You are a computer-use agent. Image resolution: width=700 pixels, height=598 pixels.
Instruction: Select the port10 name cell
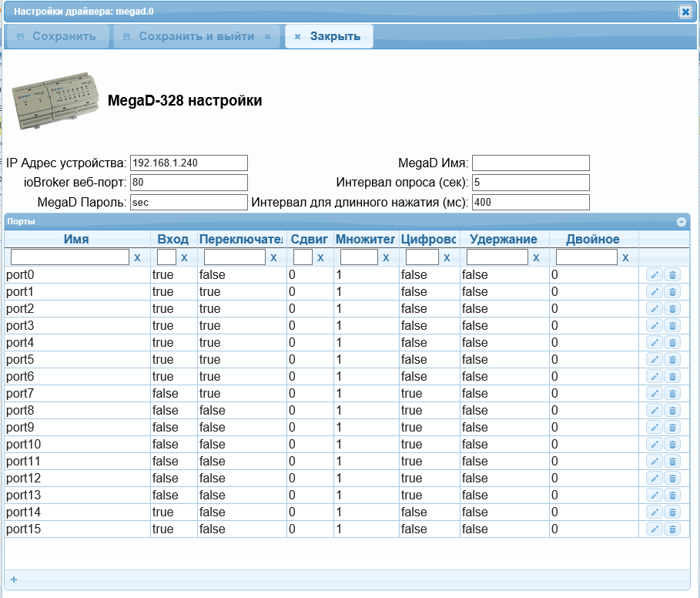click(x=77, y=445)
